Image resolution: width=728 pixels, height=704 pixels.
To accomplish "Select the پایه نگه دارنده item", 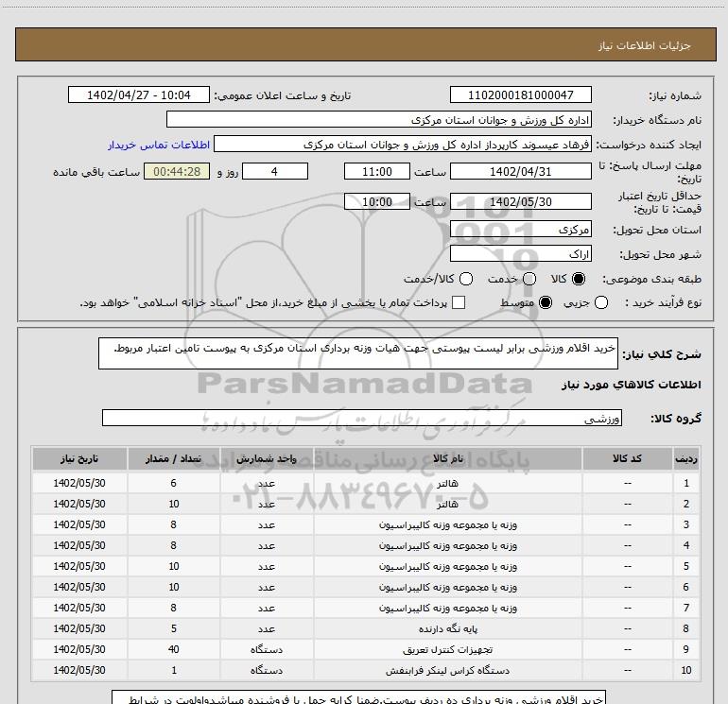I will point(447,628).
